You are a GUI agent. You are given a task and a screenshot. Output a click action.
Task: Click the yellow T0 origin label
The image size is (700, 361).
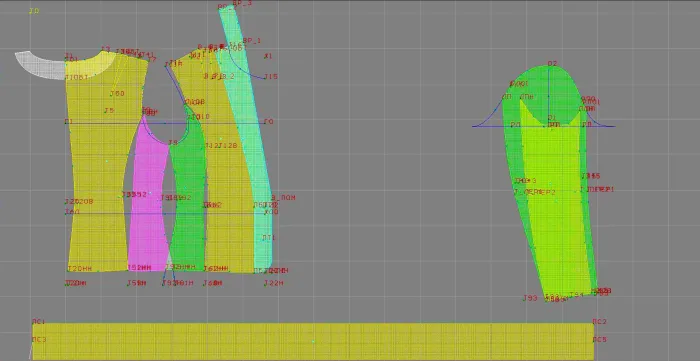point(34,11)
